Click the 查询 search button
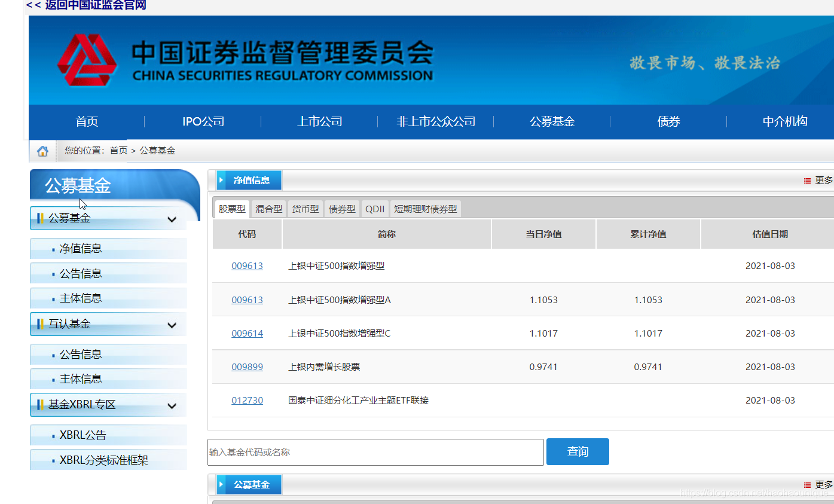834x504 pixels. pos(578,452)
